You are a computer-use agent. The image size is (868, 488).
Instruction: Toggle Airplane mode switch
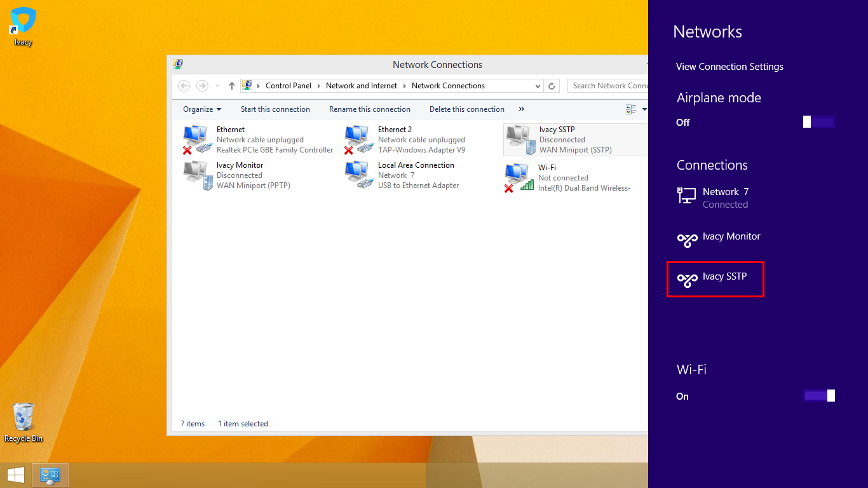[x=818, y=122]
